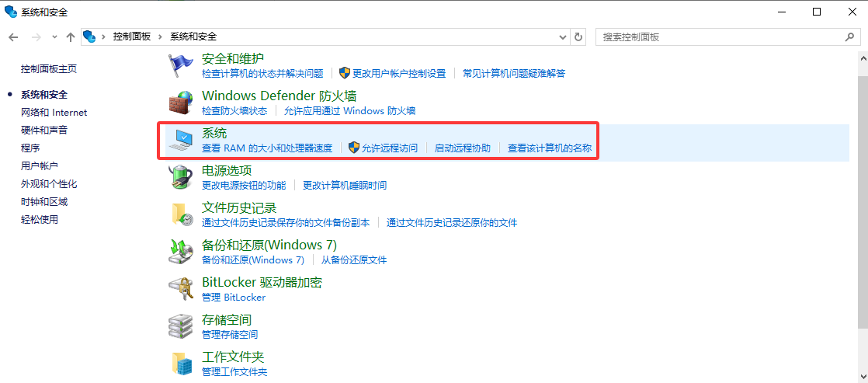Expand the chevron before 控制面板 in breadcrumb

click(x=103, y=37)
